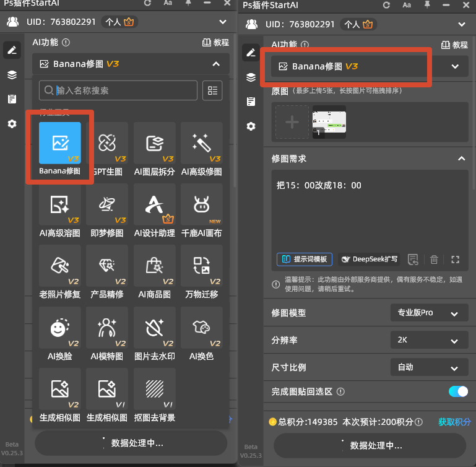Toggle 完成图贴回选区 switch

click(x=458, y=391)
